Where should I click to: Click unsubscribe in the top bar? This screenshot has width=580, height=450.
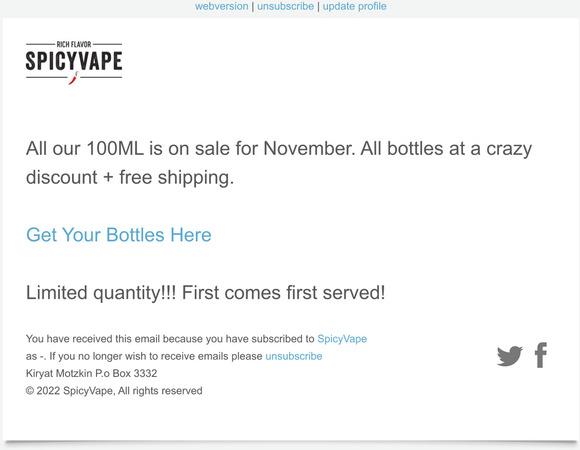tap(286, 6)
